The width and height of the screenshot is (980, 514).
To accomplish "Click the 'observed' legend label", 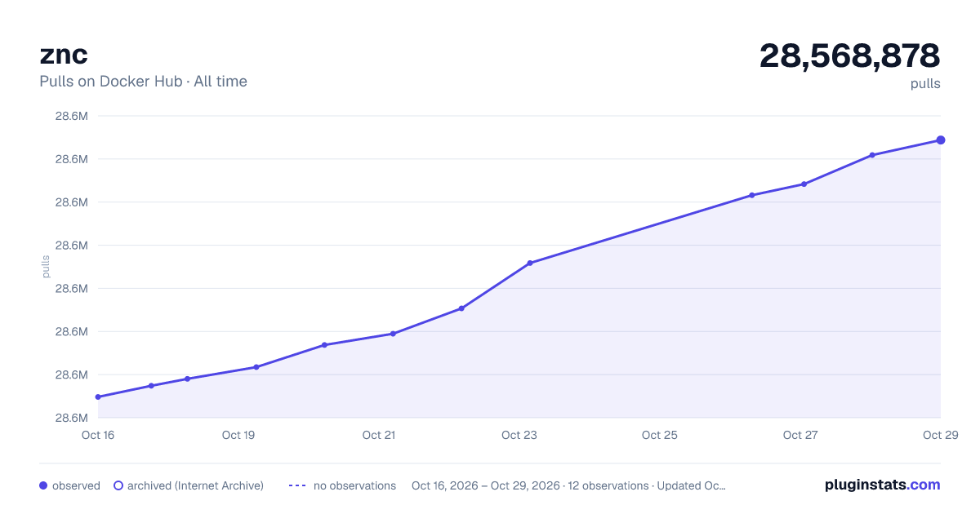I will point(76,485).
